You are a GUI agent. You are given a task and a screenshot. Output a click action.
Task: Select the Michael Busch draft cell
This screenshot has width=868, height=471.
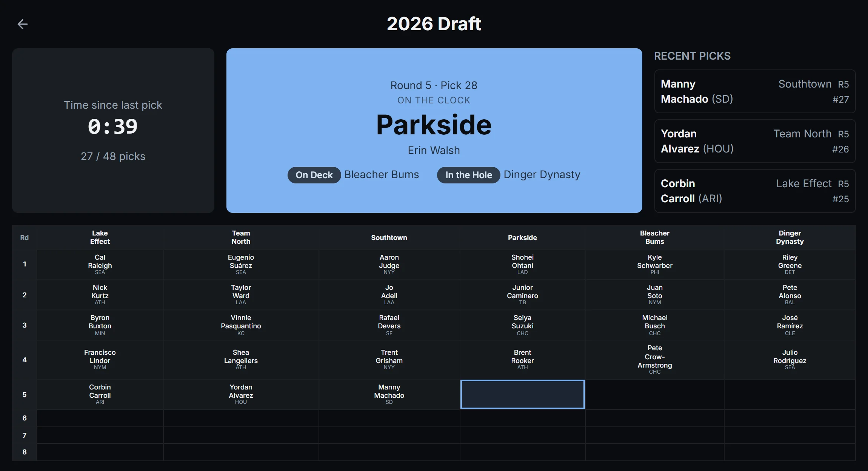655,325
